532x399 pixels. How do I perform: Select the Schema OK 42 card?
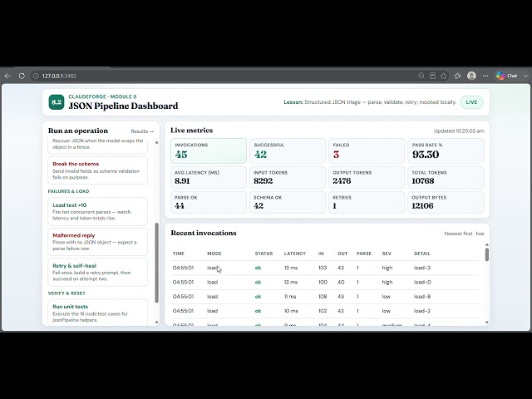tap(288, 202)
